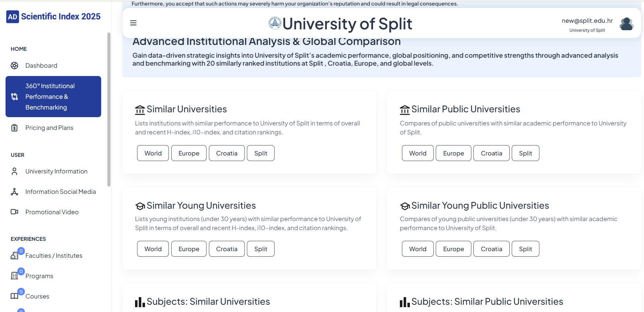Select World under Similar Universities
Image resolution: width=644 pixels, height=312 pixels.
153,153
